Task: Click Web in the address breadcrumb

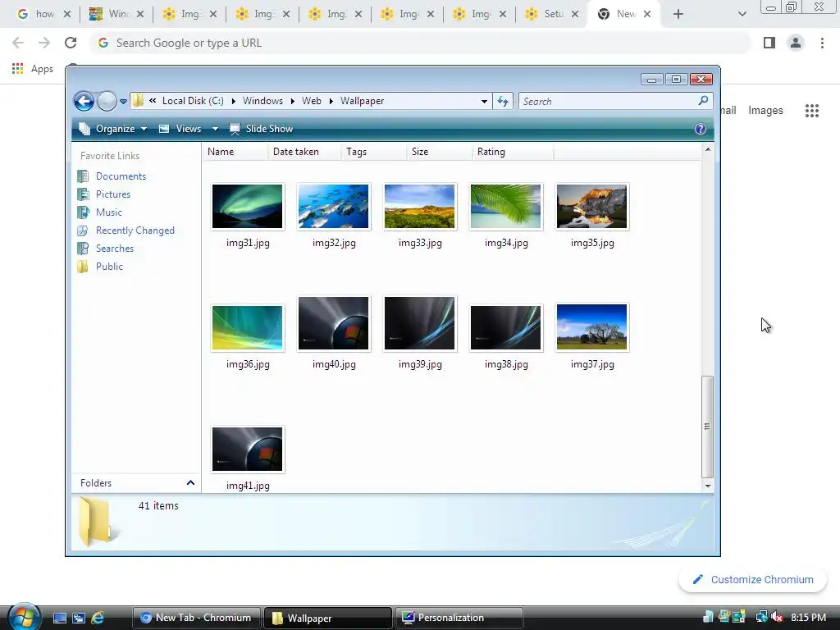Action: click(311, 101)
